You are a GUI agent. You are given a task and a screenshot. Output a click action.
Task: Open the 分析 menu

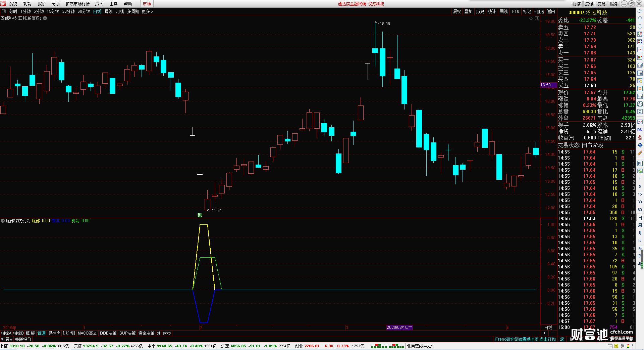pos(56,4)
